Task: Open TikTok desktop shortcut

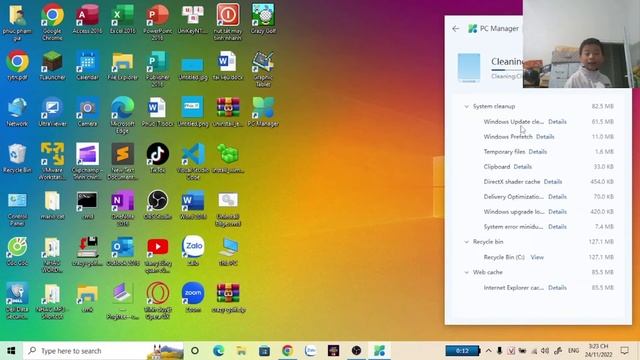Action: pyautogui.click(x=158, y=158)
